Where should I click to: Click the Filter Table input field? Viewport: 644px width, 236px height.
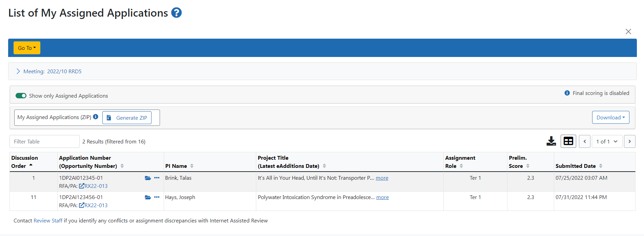[44, 141]
